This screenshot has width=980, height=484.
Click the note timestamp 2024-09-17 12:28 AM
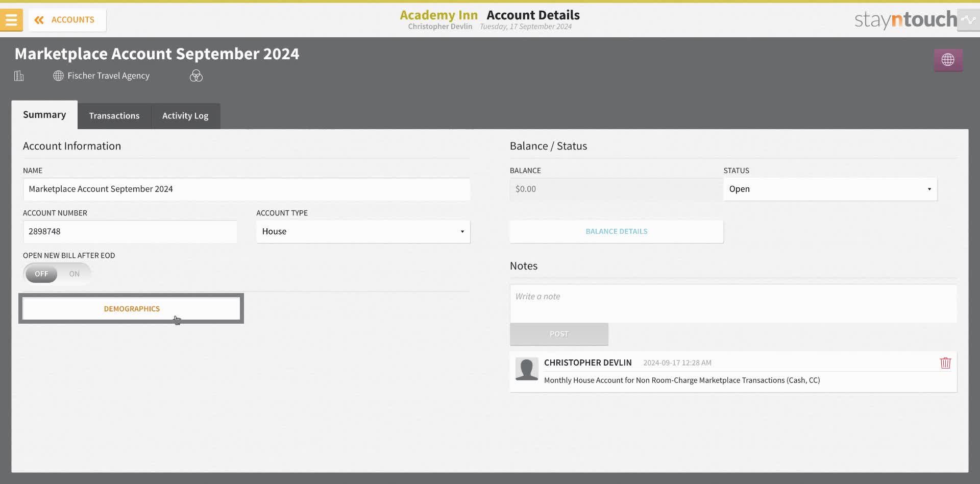click(677, 363)
